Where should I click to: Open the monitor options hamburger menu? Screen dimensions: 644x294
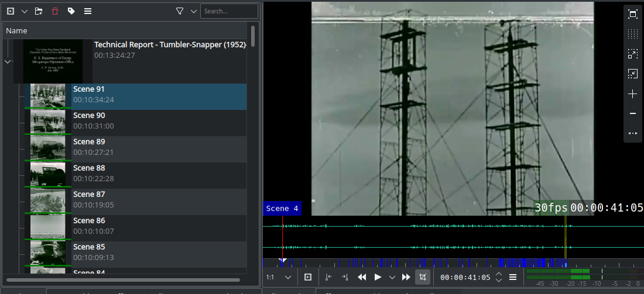[513, 277]
